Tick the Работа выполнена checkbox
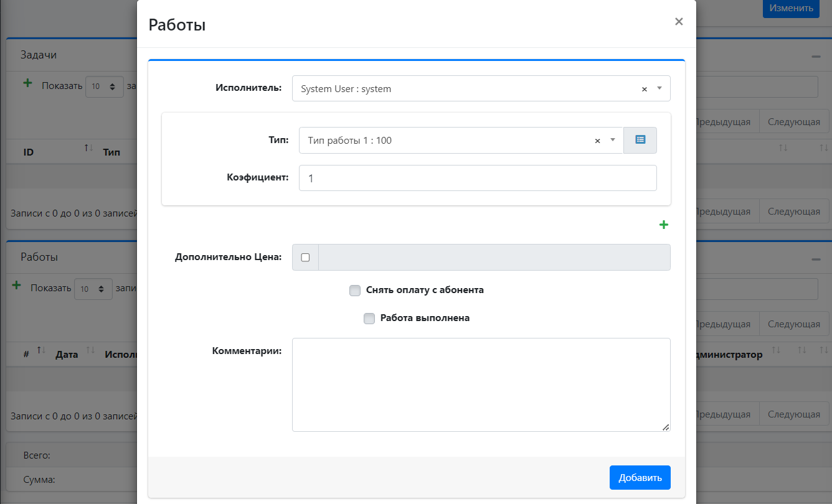The height and width of the screenshot is (504, 832). point(369,318)
